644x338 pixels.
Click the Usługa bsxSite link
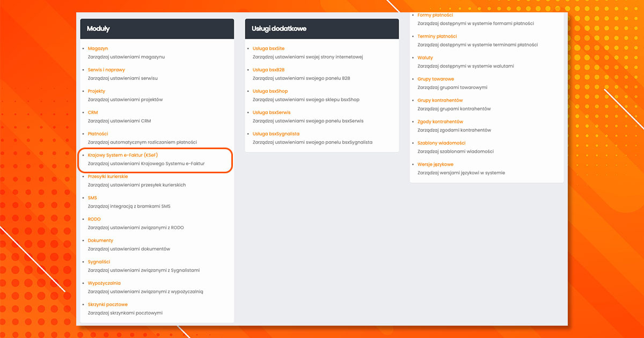pos(268,48)
